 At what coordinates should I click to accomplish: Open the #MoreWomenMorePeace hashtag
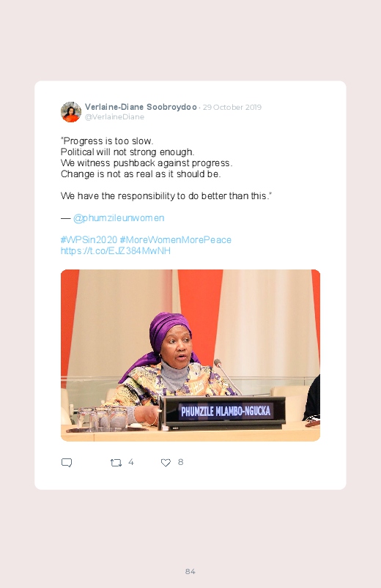pos(175,239)
